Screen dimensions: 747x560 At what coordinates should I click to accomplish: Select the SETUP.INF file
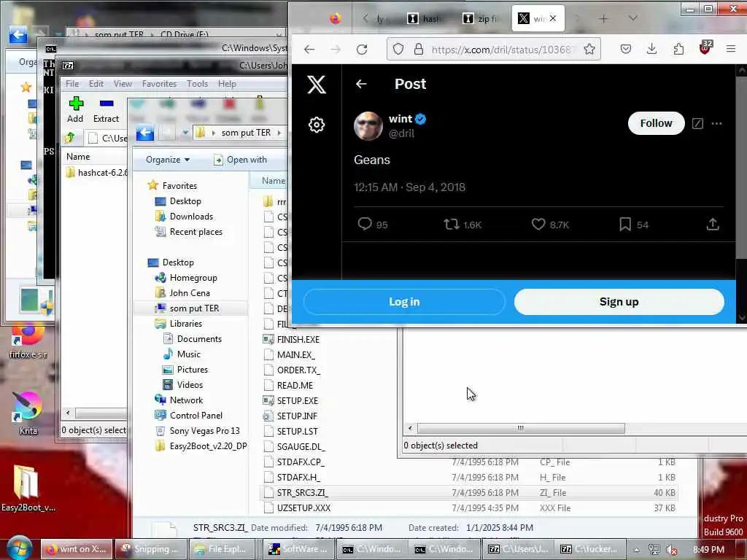pos(290,416)
